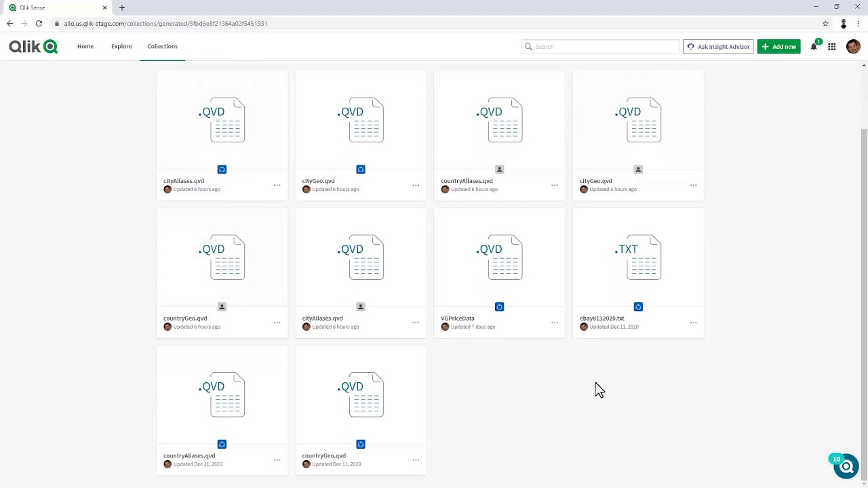Open more options for countryGeo.qvd updated Dec 11
Image resolution: width=868 pixels, height=488 pixels.
(416, 460)
